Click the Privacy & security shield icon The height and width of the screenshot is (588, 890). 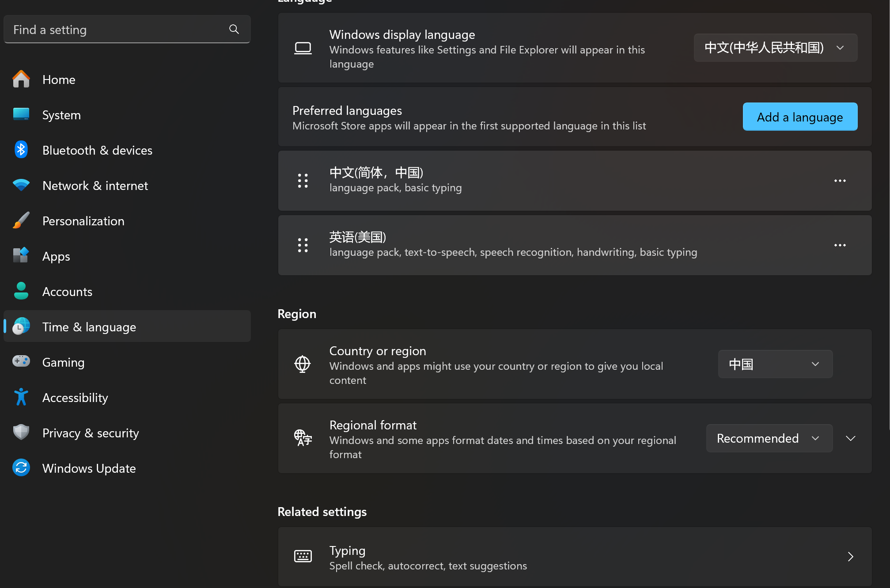coord(21,432)
